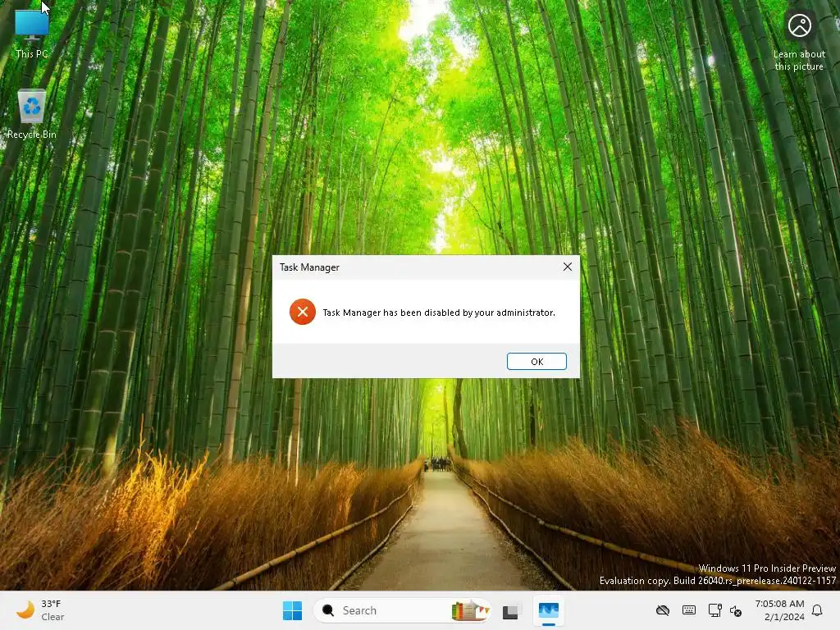Click the taskbar Search box

(402, 610)
